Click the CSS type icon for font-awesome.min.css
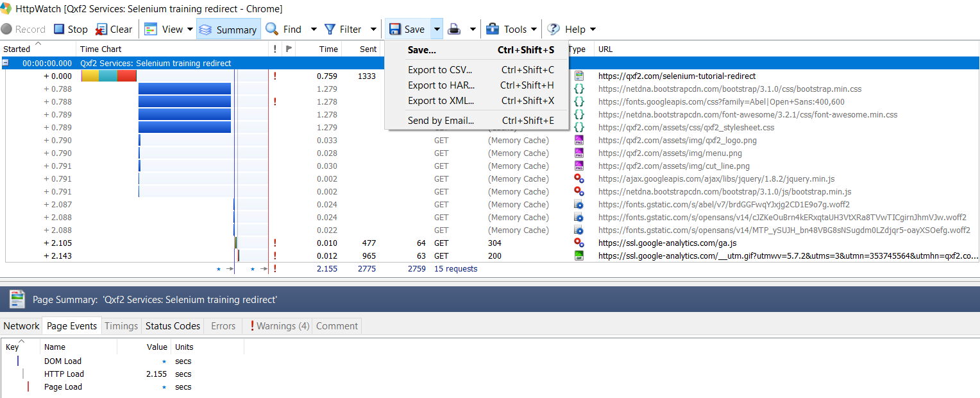 579,115
